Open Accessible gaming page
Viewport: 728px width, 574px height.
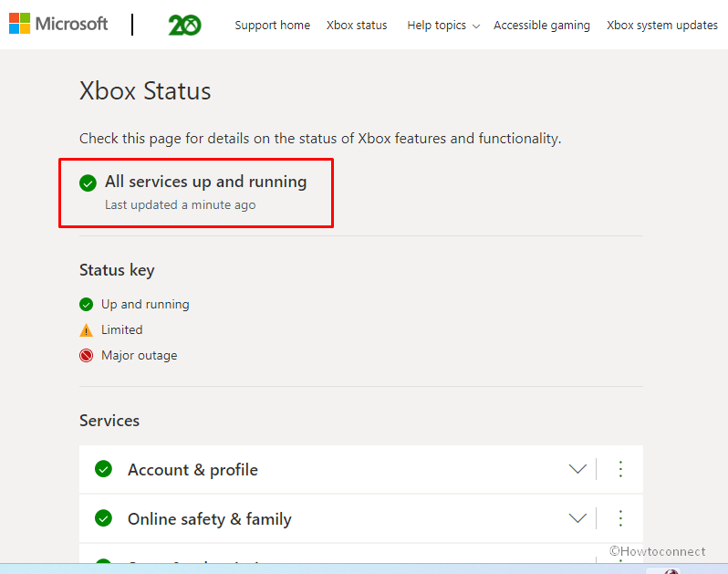(541, 25)
